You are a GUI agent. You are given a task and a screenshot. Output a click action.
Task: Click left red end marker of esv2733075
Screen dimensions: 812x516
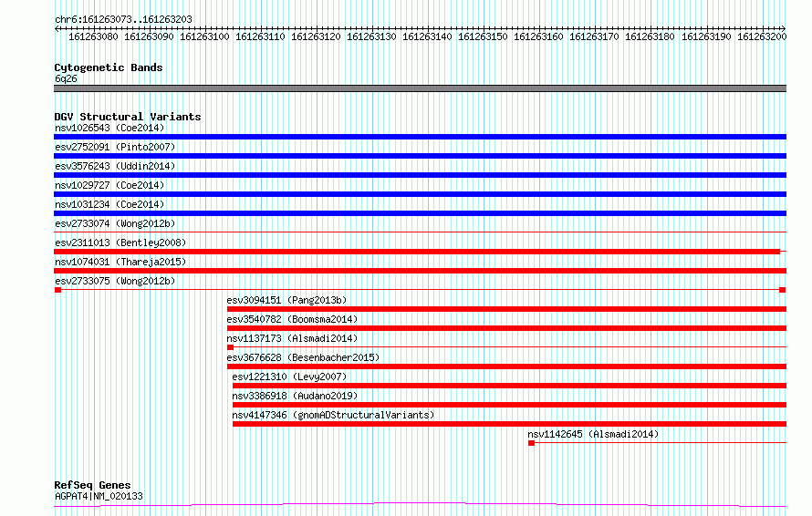click(x=58, y=290)
